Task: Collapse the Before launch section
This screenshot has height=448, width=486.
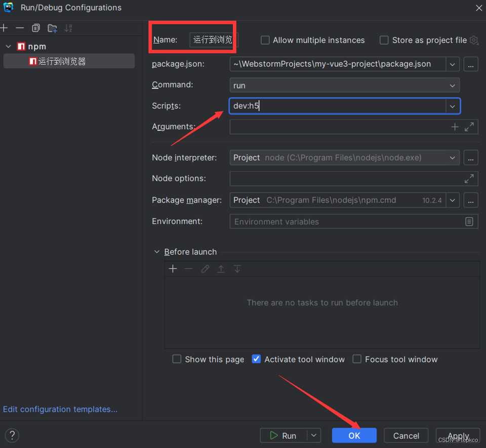Action: [x=157, y=252]
